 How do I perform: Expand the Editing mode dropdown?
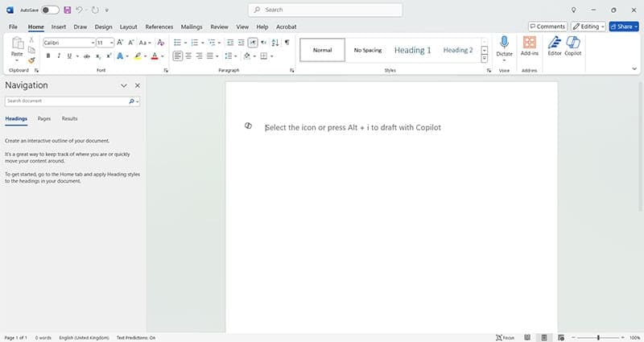point(588,27)
